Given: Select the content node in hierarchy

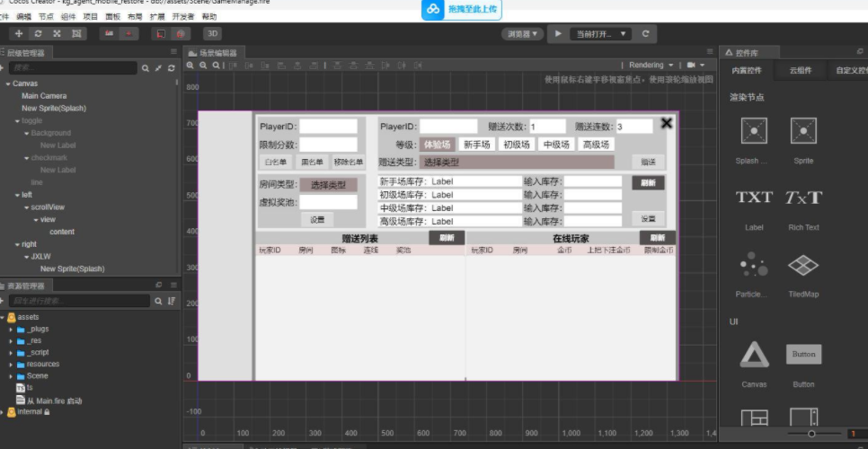Looking at the screenshot, I should point(61,232).
